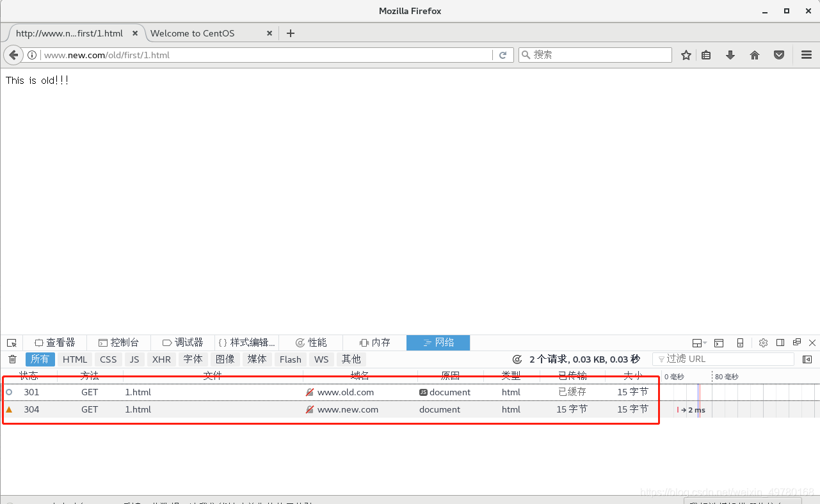Toggle the Flash request filter
The image size is (820, 504).
coord(290,359)
